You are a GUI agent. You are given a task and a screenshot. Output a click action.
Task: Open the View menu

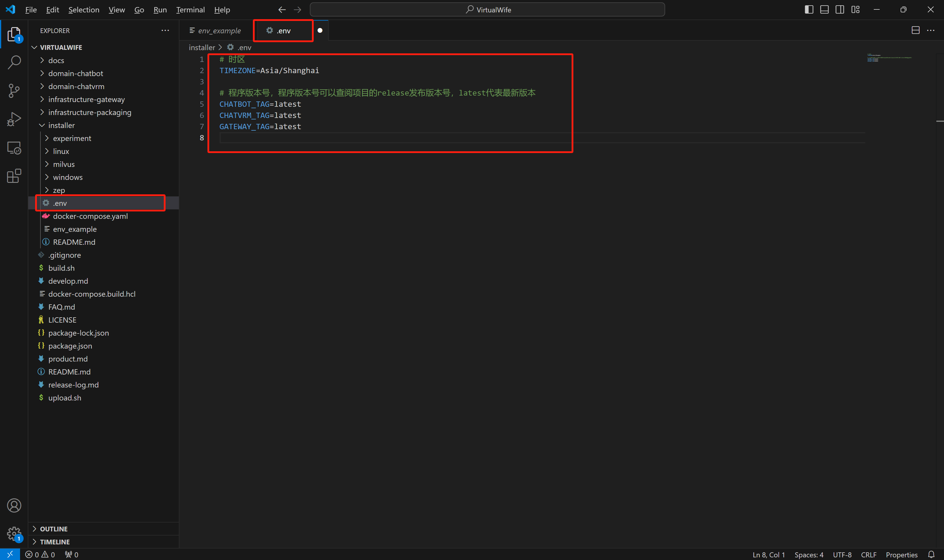pyautogui.click(x=117, y=10)
